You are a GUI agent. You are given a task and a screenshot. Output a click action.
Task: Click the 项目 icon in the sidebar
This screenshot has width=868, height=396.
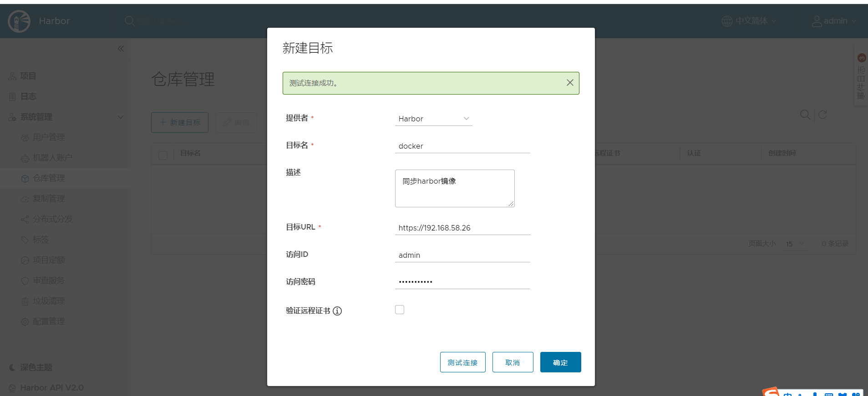coord(12,76)
